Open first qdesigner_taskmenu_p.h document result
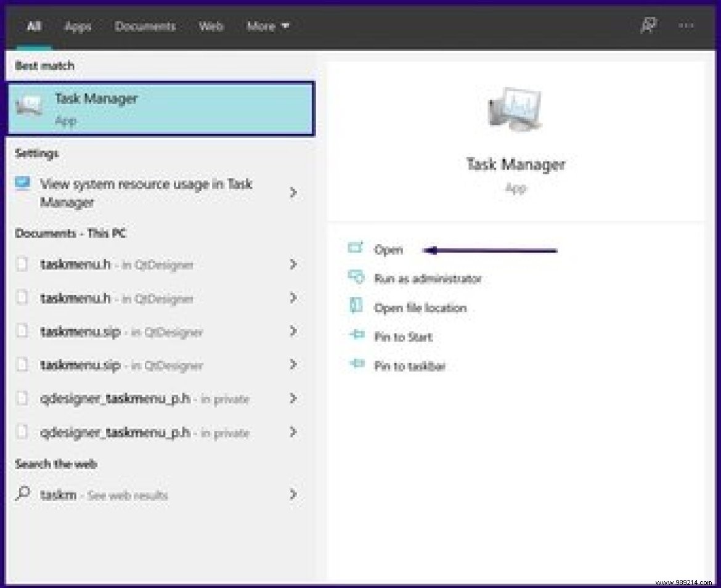 pos(115,399)
